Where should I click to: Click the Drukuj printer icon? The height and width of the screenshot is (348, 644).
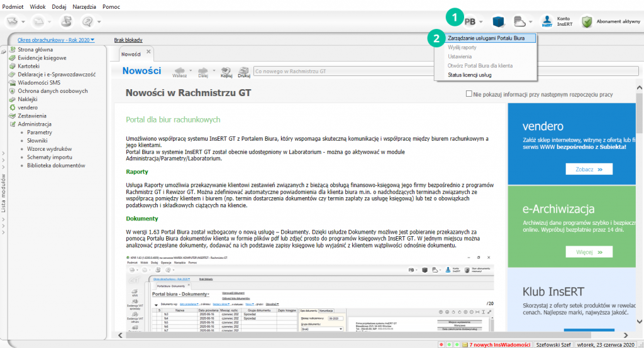244,70
